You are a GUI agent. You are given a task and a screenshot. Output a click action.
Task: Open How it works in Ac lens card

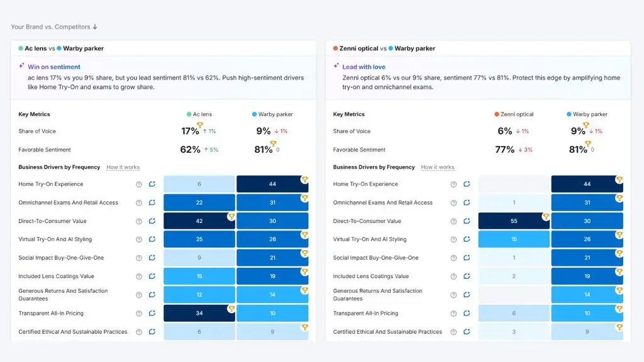pos(123,167)
